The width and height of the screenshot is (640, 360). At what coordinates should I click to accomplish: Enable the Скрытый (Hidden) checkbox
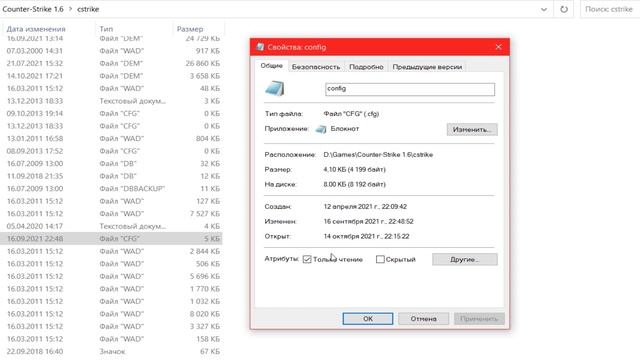coord(380,259)
